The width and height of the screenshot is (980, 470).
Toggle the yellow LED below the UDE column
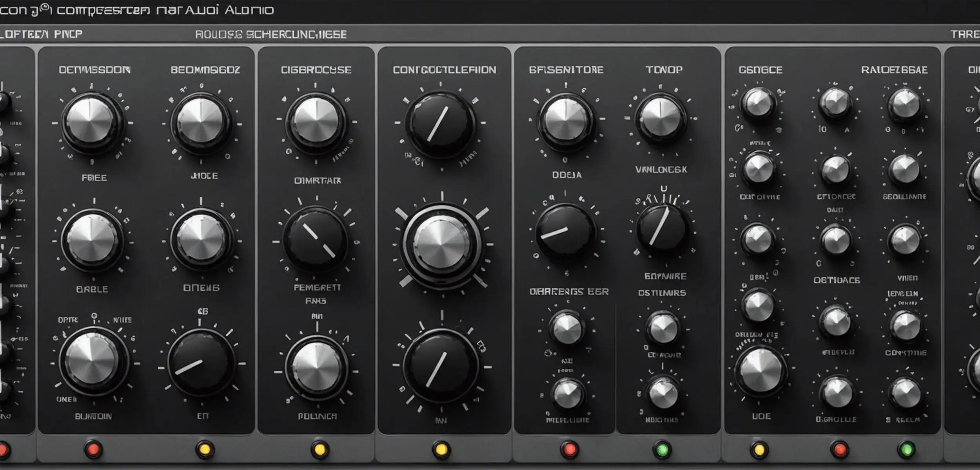coord(759,449)
